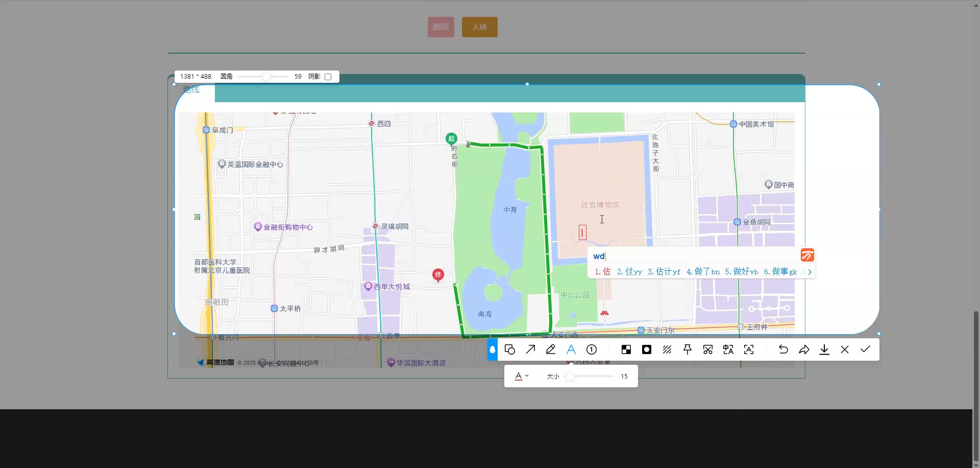Click the text size value 15

click(x=624, y=377)
